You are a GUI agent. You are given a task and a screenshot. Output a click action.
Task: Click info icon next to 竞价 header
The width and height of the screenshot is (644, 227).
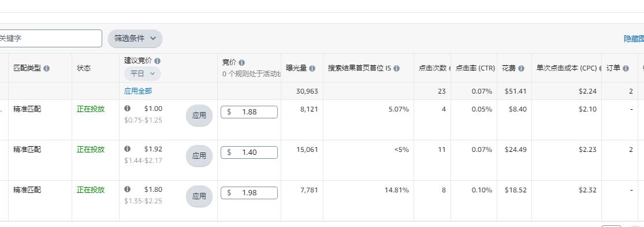click(241, 62)
